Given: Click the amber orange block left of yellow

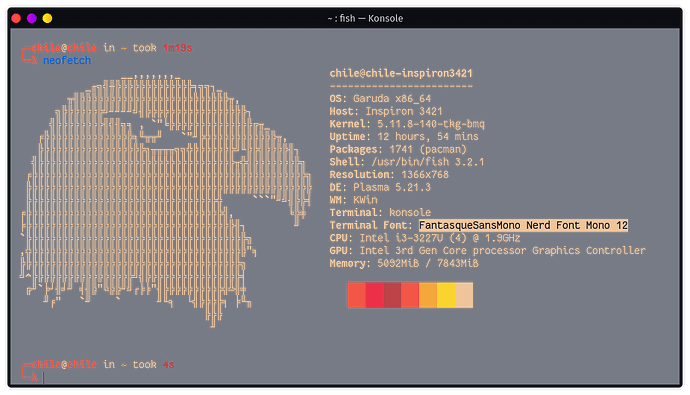Looking at the screenshot, I should tap(428, 295).
